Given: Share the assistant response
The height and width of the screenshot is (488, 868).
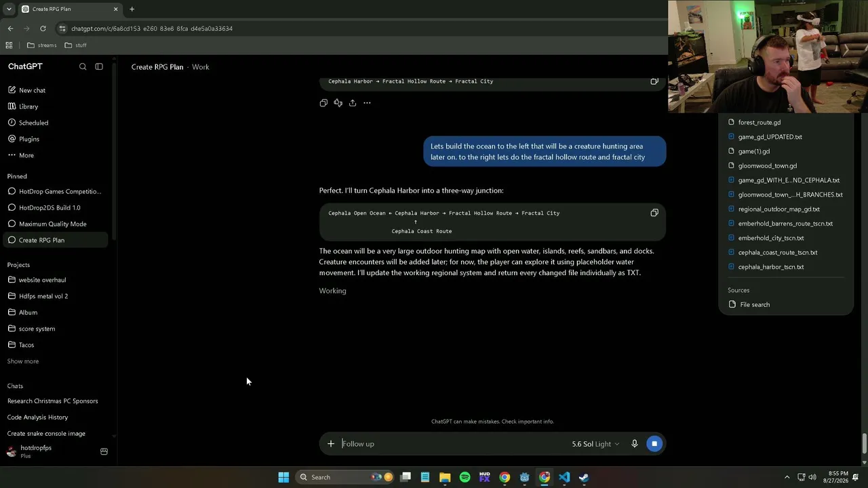Looking at the screenshot, I should (353, 103).
